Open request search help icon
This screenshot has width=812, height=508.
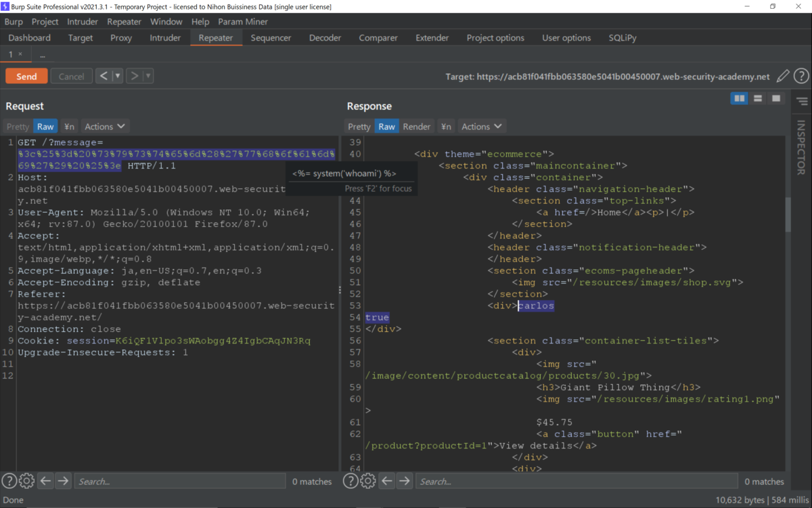click(x=9, y=481)
